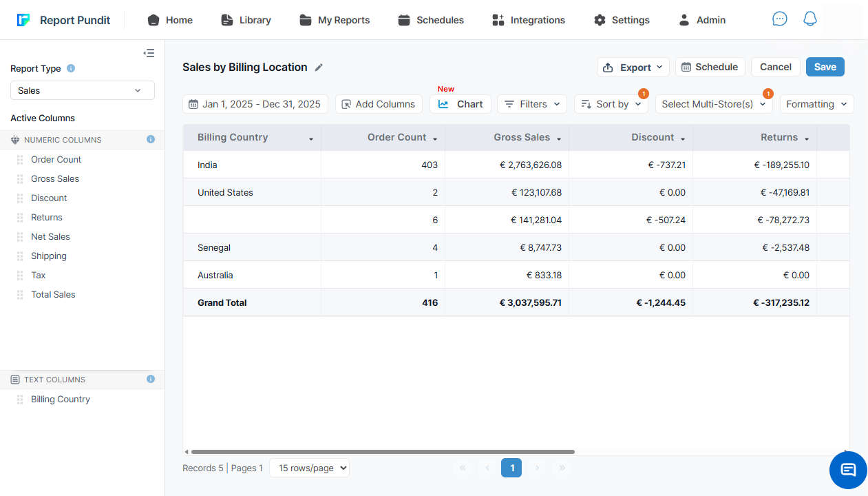Click the drag handle beside Total Sales
This screenshot has width=868, height=496.
click(x=20, y=294)
